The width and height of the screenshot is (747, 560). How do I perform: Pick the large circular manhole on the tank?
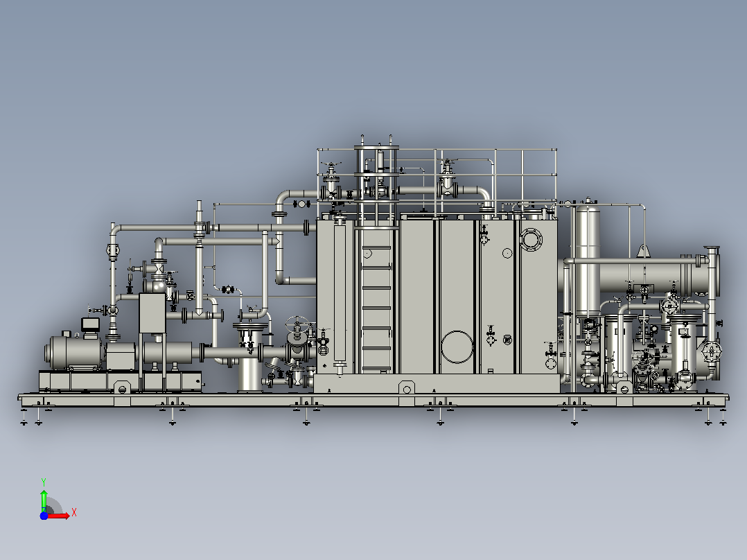coord(457,347)
